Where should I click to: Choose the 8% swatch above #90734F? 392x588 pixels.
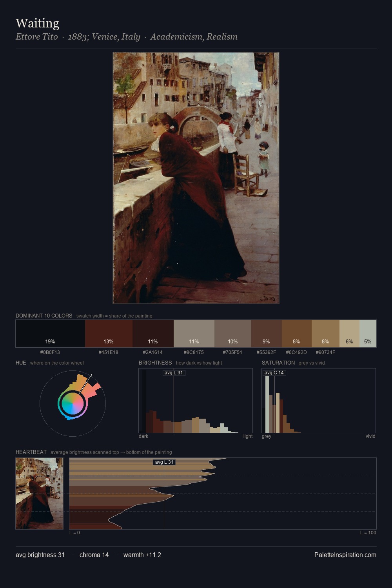click(325, 334)
